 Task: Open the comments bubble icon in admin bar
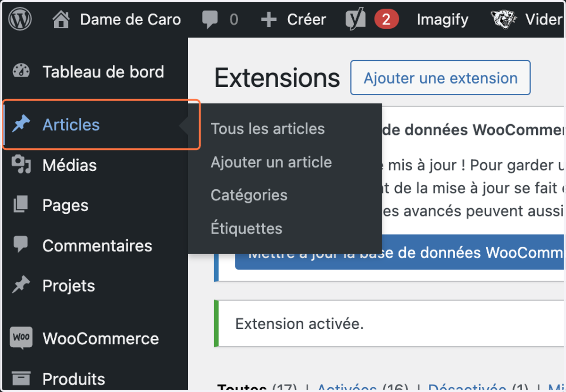tap(210, 19)
